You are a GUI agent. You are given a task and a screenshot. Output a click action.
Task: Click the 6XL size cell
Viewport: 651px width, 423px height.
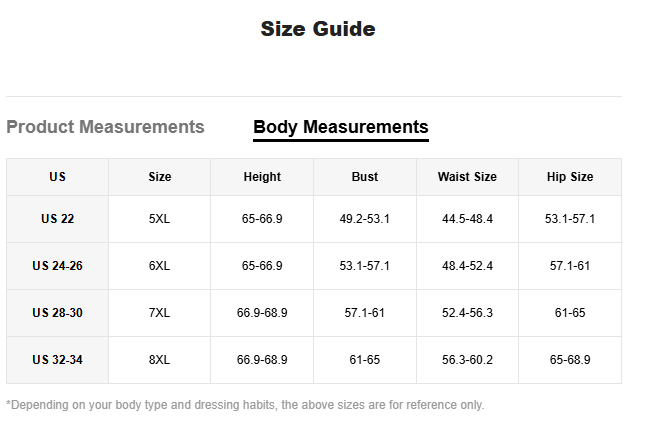(x=160, y=266)
